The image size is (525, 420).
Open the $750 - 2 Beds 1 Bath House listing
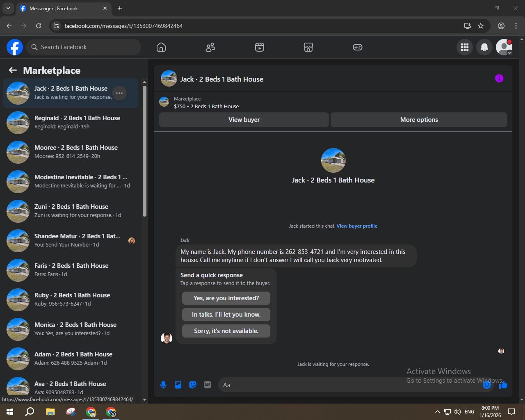[x=206, y=106]
